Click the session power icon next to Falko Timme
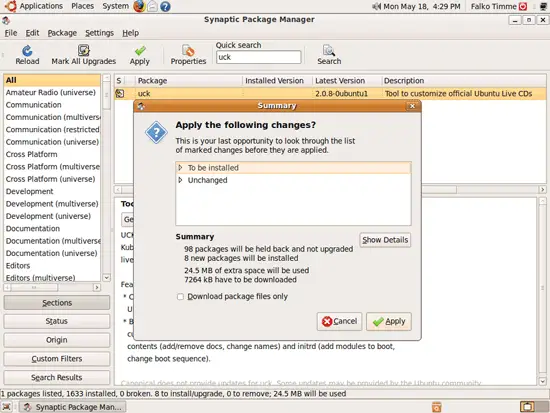This screenshot has width=550, height=413. [x=523, y=6]
